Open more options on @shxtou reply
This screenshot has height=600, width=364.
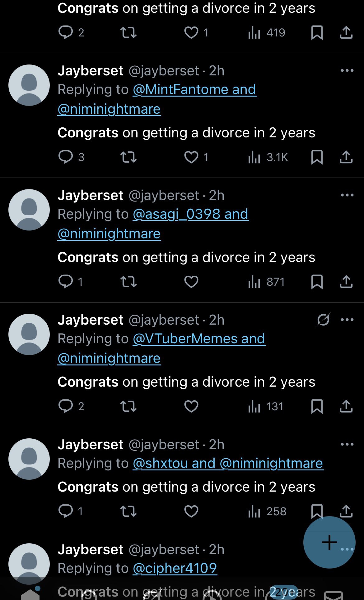pos(347,445)
